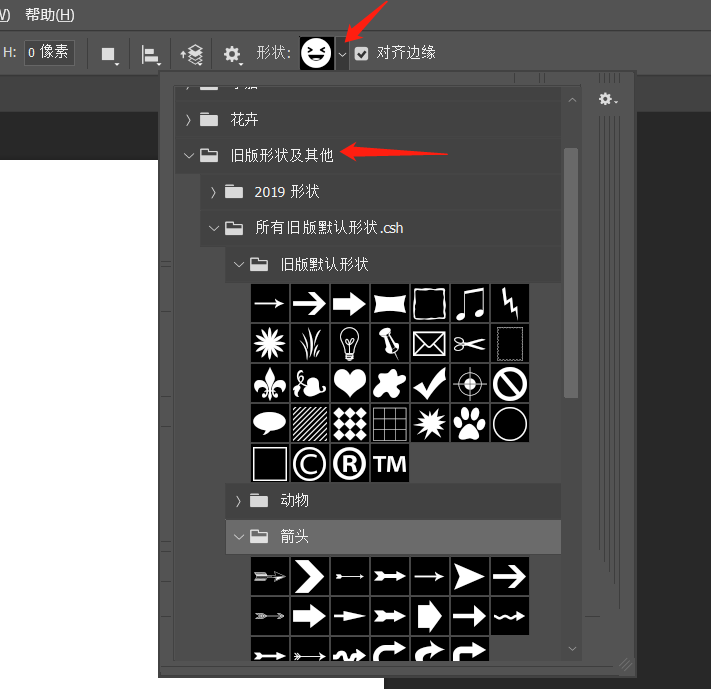Click the H height input field

(x=49, y=53)
